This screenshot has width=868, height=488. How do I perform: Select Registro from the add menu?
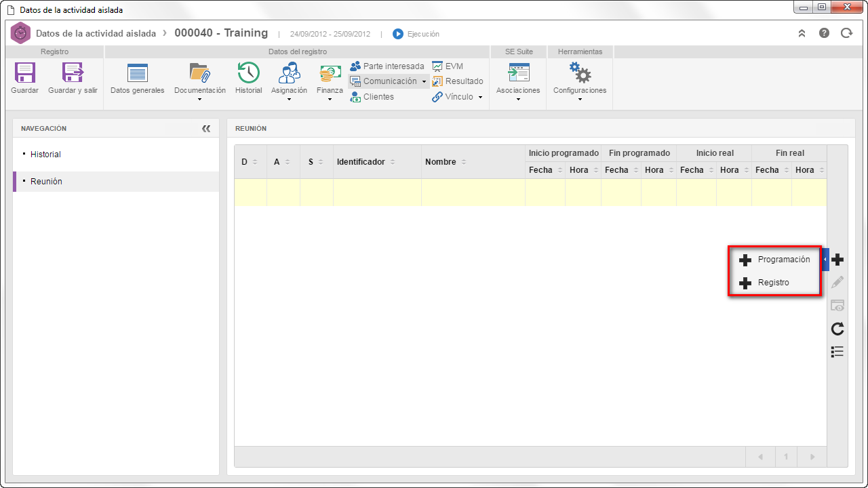click(x=774, y=283)
